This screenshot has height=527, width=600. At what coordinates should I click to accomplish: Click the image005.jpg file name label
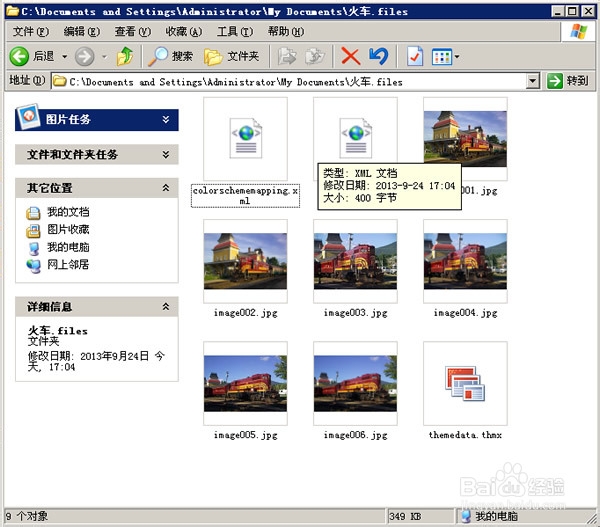pos(246,435)
